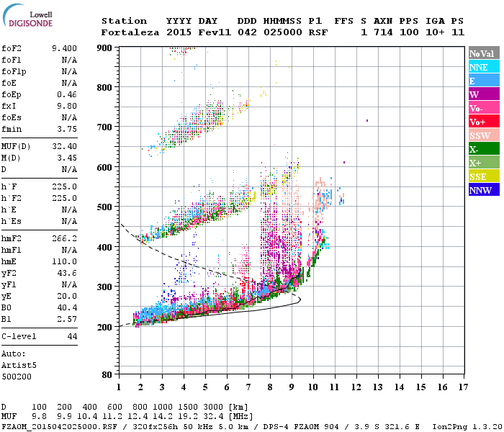Screen dimensions: 504x432
Task: Click the FZAOM_2015042025000.RSF filename
Action: (x=60, y=426)
